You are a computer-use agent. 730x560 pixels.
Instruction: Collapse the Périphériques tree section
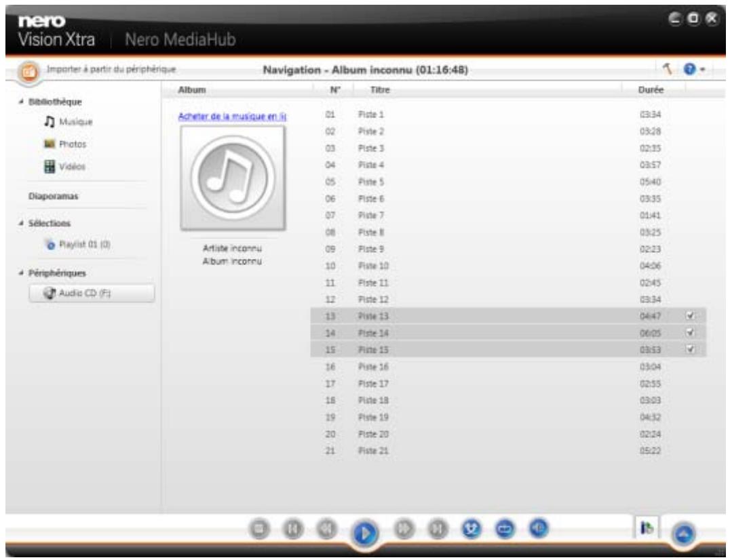point(21,273)
